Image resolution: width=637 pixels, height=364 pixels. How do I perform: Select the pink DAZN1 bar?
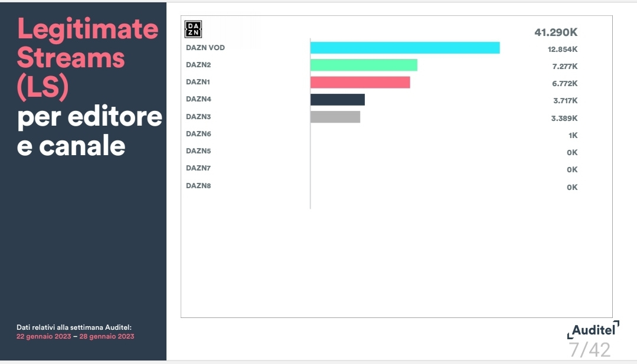360,83
